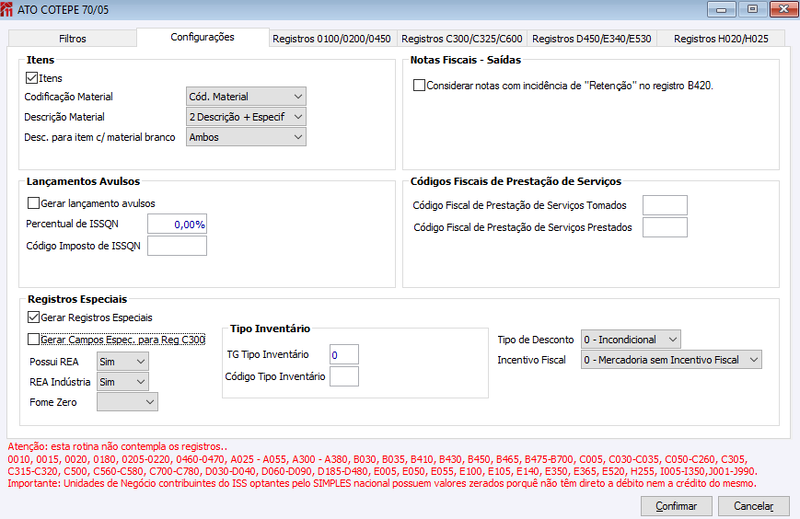Click the Tipo Inventário group title
Viewport: 800px width, 519px height.
click(x=270, y=329)
